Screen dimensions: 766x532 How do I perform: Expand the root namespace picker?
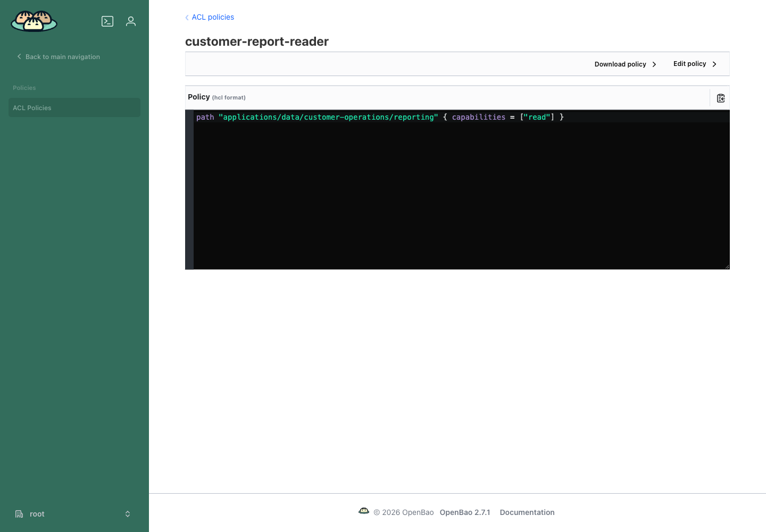pyautogui.click(x=74, y=514)
